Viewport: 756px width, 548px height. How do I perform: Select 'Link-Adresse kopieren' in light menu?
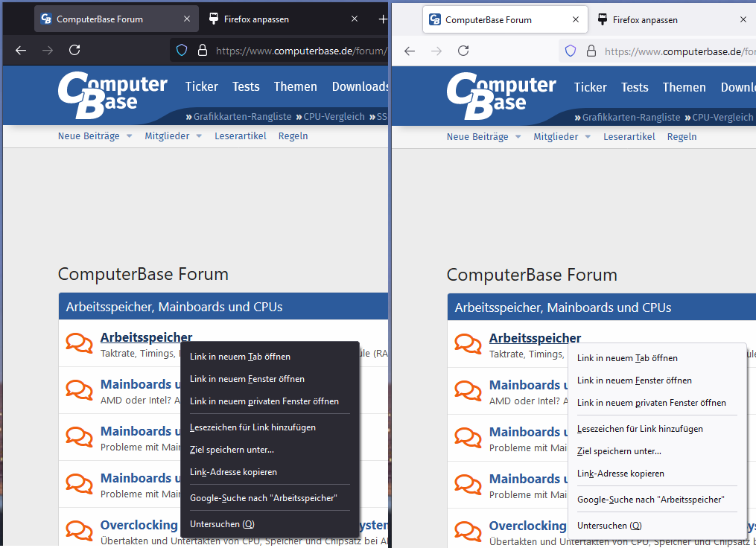pos(658,474)
